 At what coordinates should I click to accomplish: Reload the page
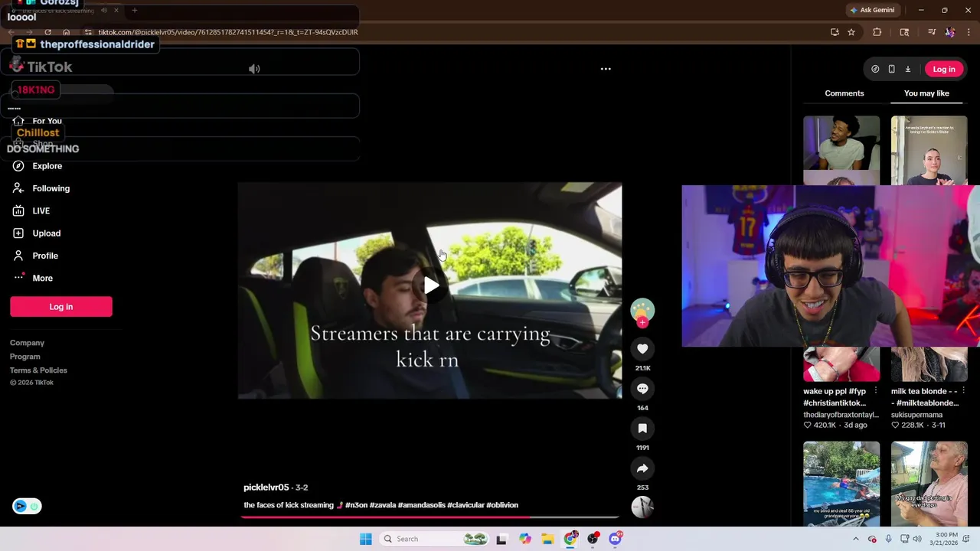tap(47, 32)
